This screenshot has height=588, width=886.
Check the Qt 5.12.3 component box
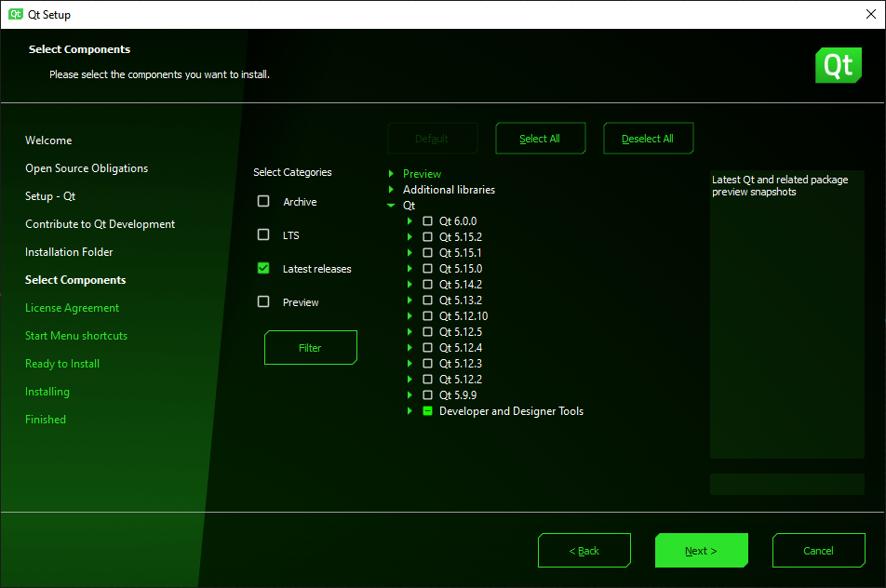pos(428,363)
